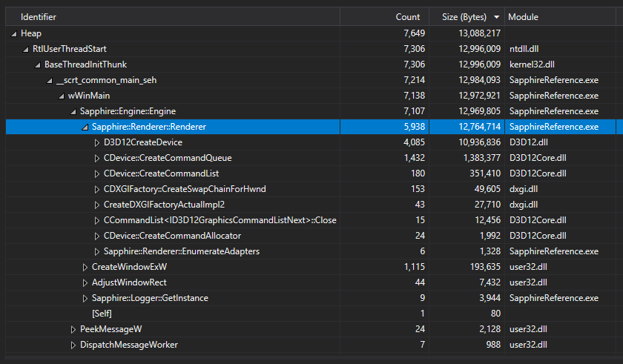
Task: Collapse the wWinMain call node
Action: (62, 96)
